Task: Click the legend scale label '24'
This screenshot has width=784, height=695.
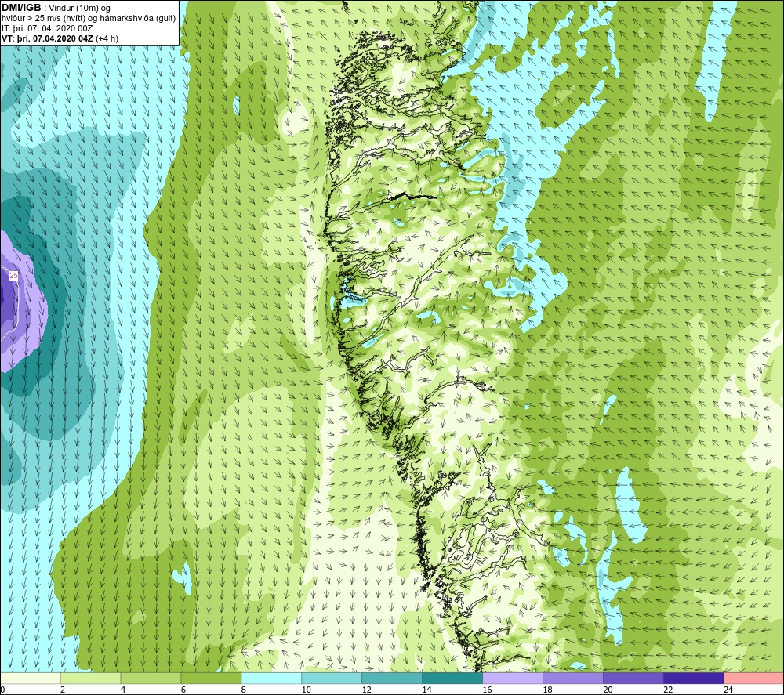Action: 728,690
